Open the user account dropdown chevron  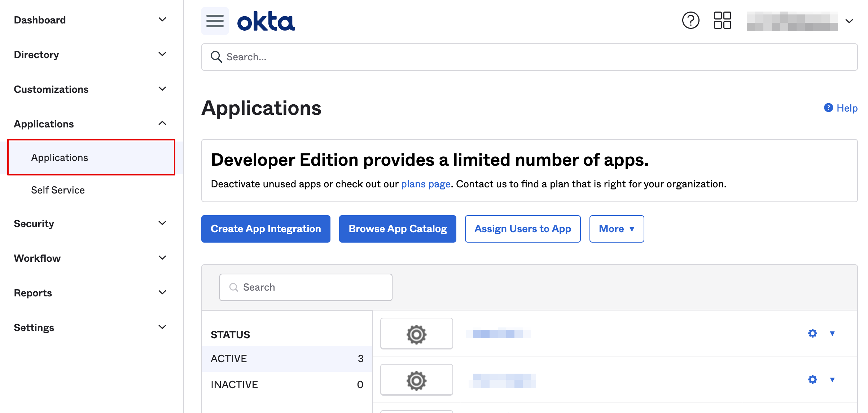pyautogui.click(x=849, y=21)
